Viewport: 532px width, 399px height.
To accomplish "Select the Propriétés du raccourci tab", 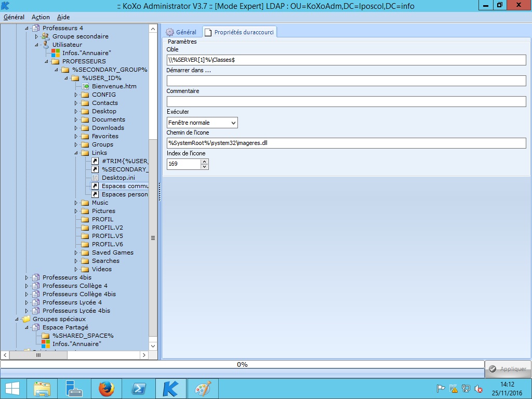I will point(240,32).
